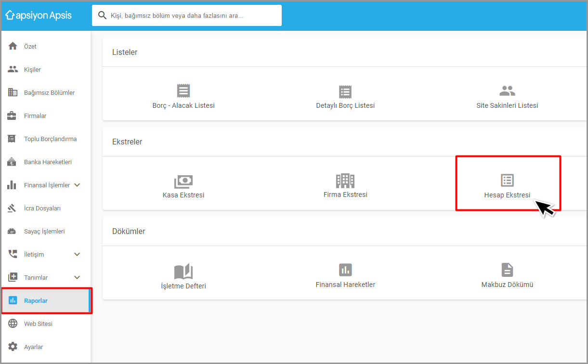Click the Detaylı Borç Listesi icon
The width and height of the screenshot is (588, 364).
(345, 91)
